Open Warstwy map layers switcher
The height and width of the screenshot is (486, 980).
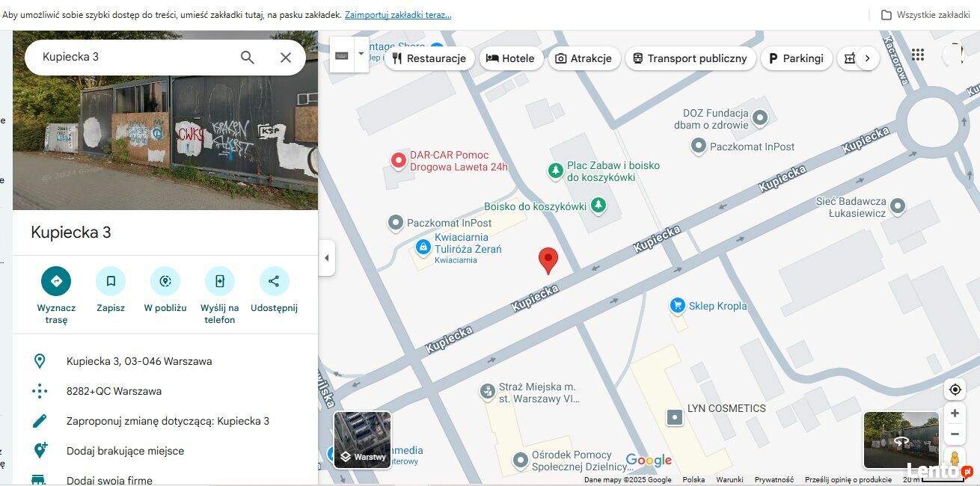(x=362, y=440)
